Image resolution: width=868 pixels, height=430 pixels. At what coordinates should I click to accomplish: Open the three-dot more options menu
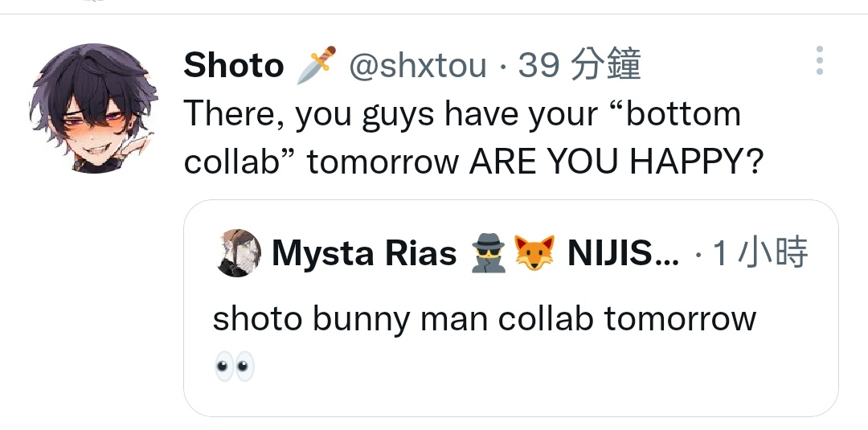click(820, 60)
